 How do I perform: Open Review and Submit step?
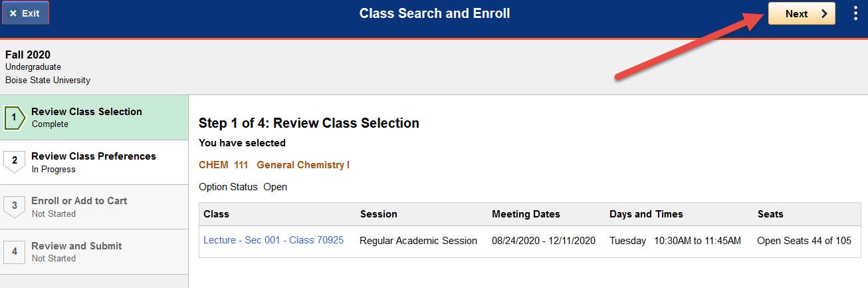[94, 251]
